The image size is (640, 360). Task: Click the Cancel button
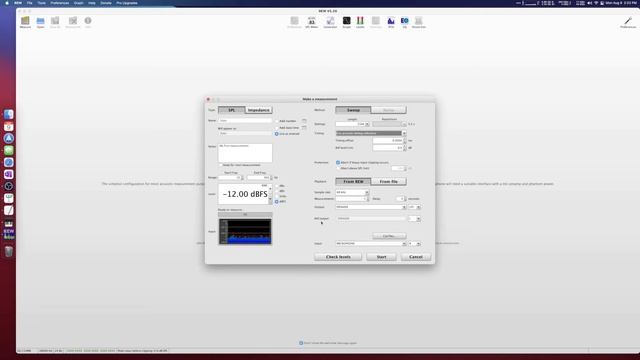(x=416, y=257)
